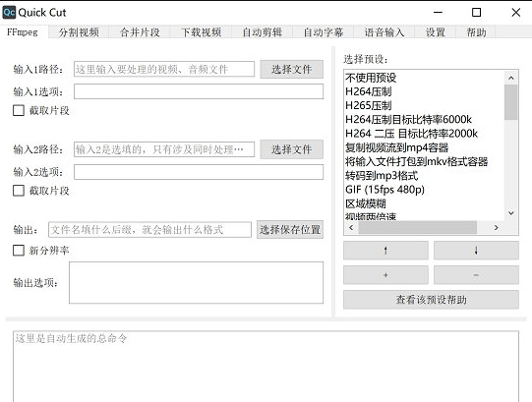Enable 截取片段 checkbox under input 1

point(19,110)
